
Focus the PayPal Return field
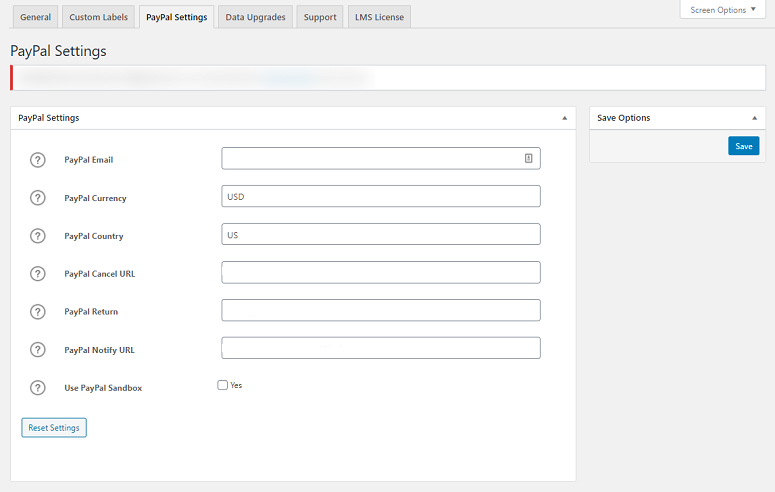[x=381, y=310]
